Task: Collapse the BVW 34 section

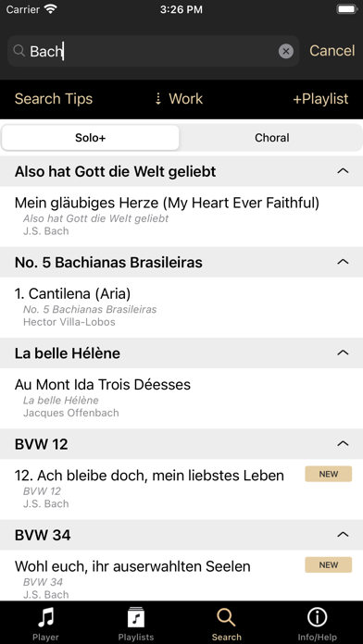Action: tap(343, 534)
